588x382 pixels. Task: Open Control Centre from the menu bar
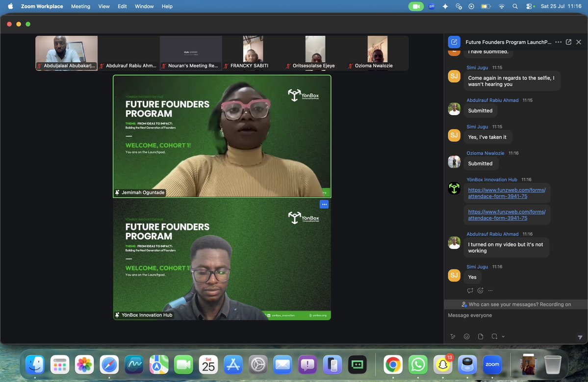pos(530,6)
